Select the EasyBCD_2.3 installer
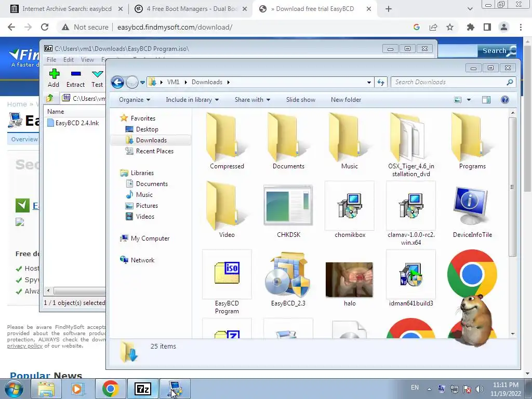The height and width of the screenshot is (399, 532). click(288, 278)
